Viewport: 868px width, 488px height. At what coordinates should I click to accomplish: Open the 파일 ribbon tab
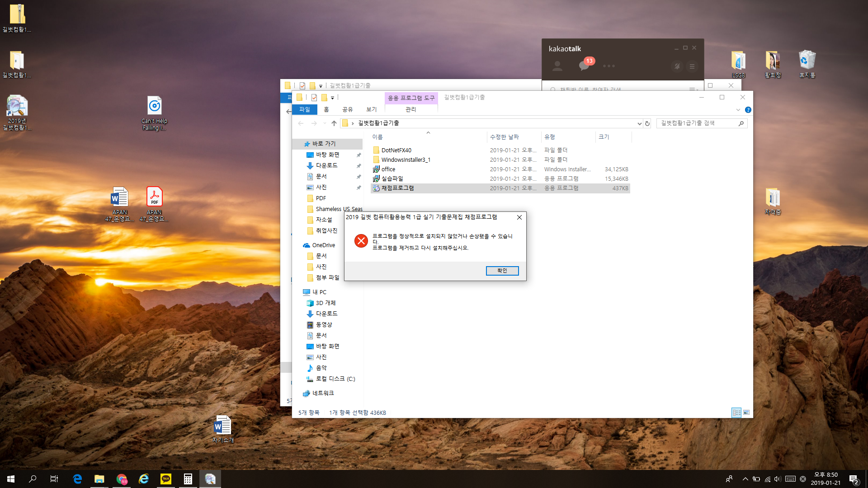(304, 109)
